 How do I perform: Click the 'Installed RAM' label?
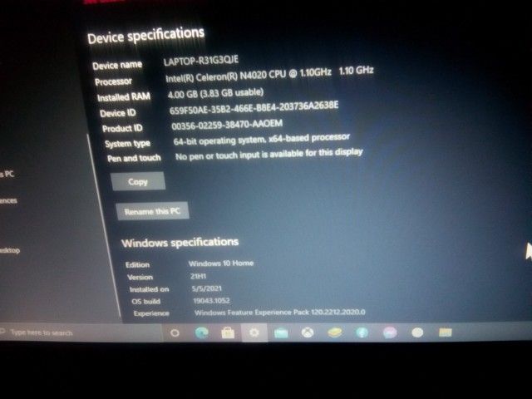tap(124, 97)
